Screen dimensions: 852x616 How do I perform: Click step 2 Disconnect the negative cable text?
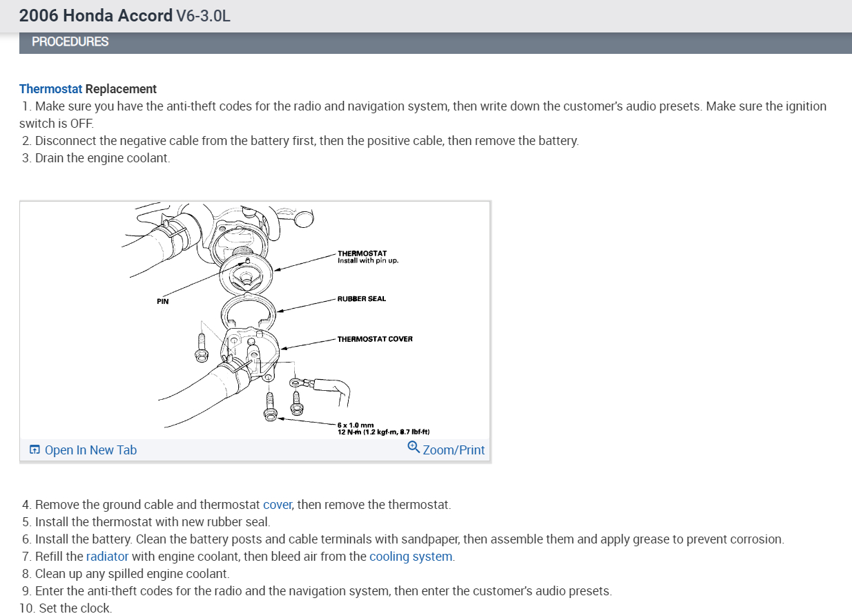click(x=300, y=141)
